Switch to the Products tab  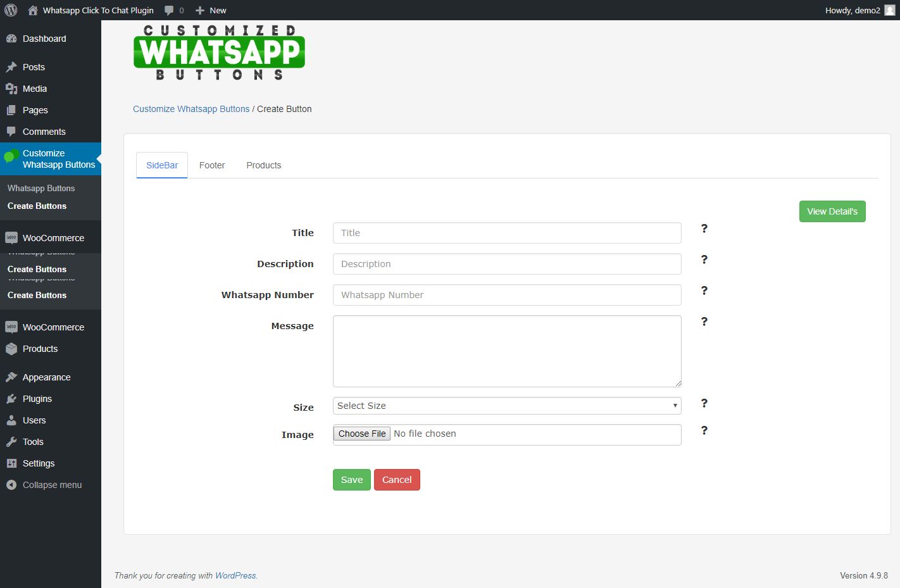263,165
